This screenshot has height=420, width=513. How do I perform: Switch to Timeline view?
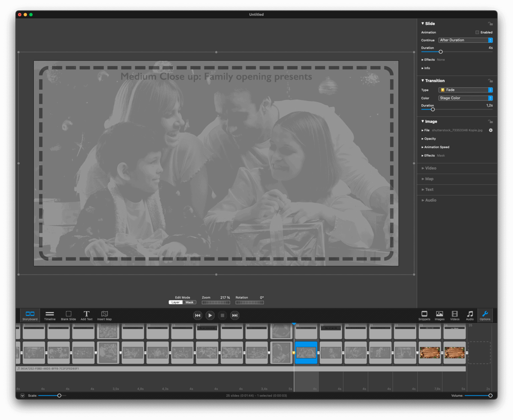50,315
